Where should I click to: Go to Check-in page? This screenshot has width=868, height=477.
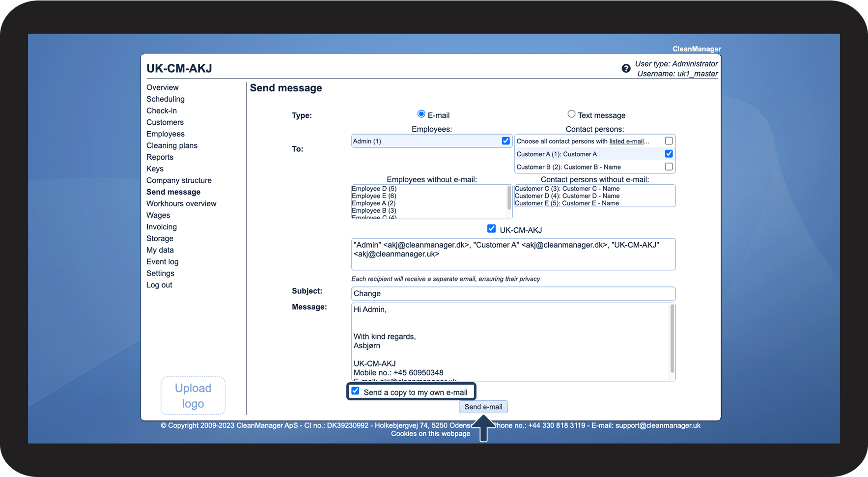coord(162,111)
